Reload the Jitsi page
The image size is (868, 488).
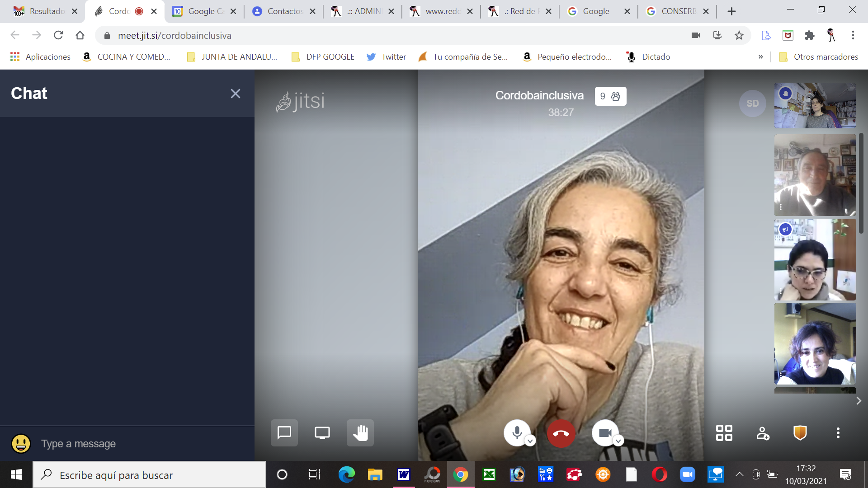58,35
